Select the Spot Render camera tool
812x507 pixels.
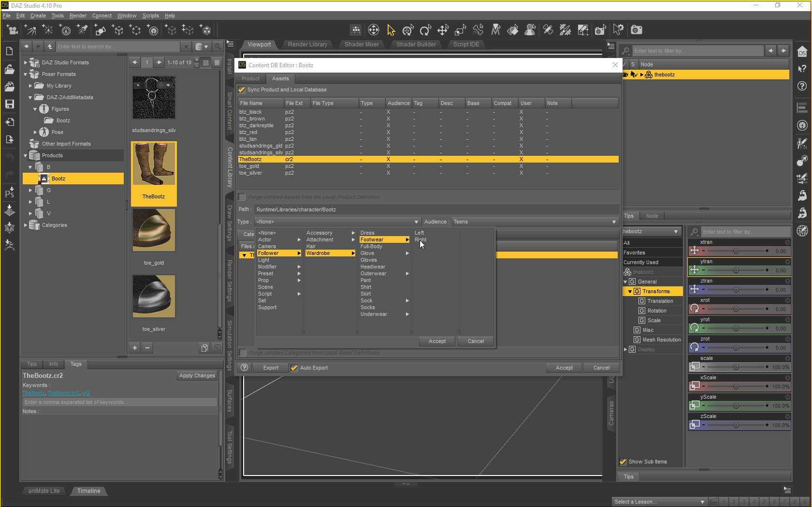[x=600, y=30]
